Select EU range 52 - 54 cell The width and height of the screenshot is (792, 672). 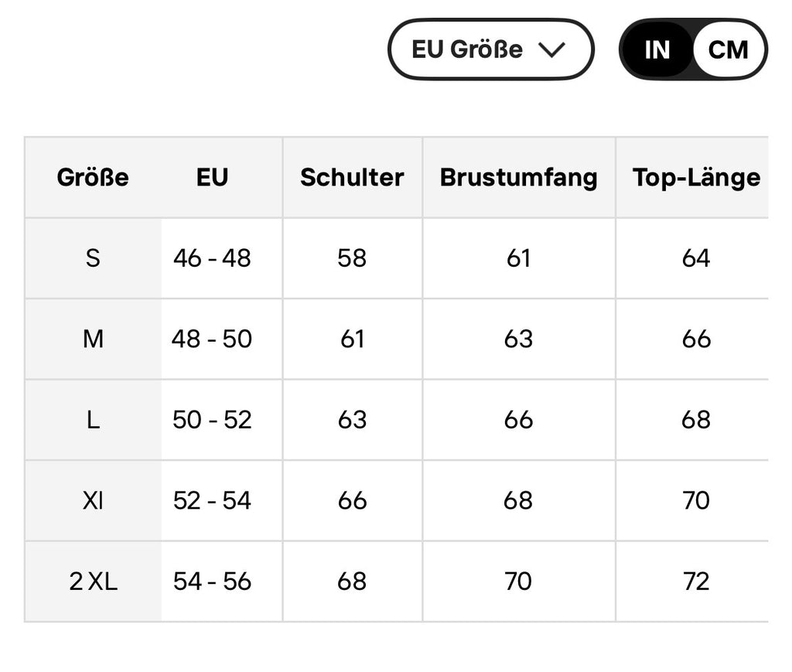212,500
